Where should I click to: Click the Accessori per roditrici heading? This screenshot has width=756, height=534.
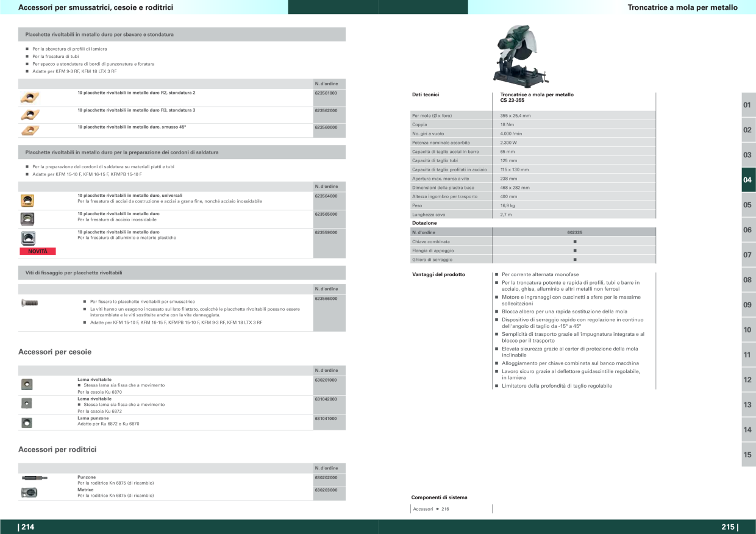(x=57, y=449)
